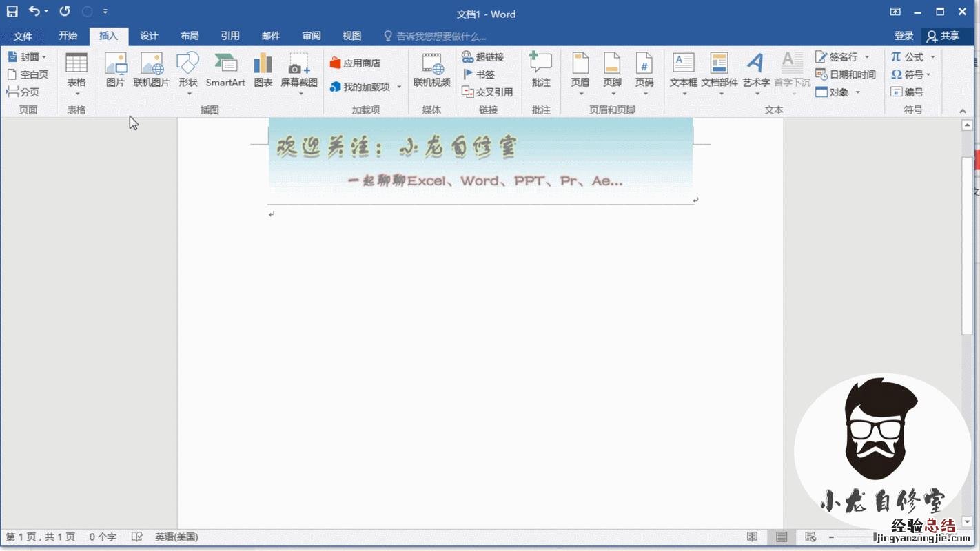Expand the cover page (封面) dropdown arrow

(x=44, y=57)
